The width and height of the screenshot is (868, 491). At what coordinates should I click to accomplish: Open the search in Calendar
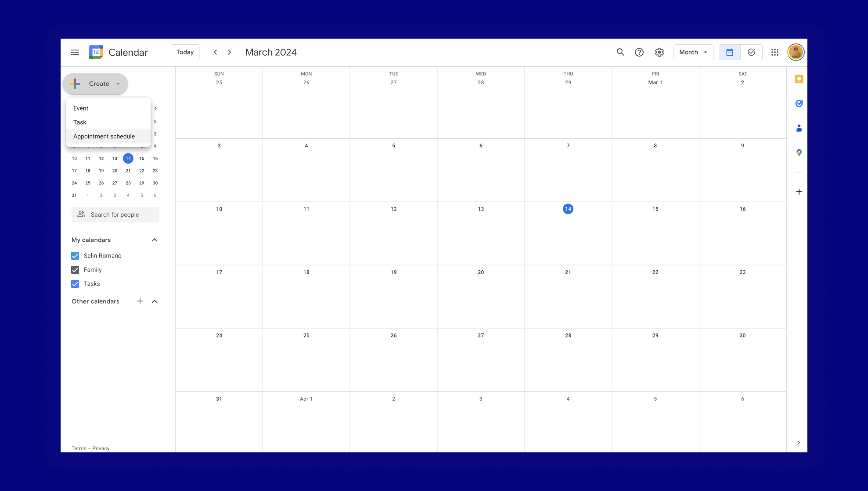click(x=620, y=52)
